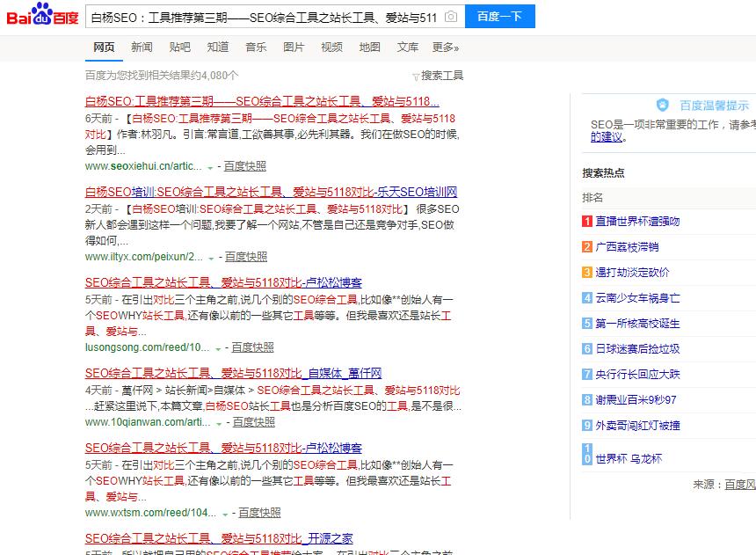Click the rank 2 orange badge
Viewport: 756px width, 555px height.
tap(586, 247)
